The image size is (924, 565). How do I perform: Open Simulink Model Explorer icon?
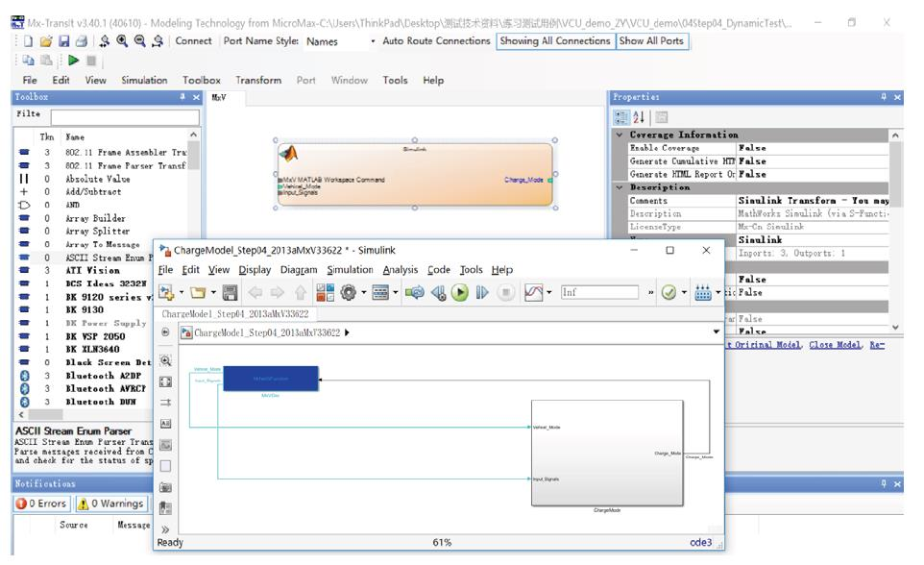click(380, 292)
